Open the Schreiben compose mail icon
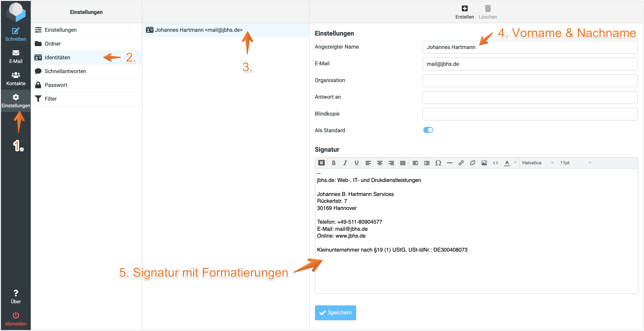 tap(16, 34)
